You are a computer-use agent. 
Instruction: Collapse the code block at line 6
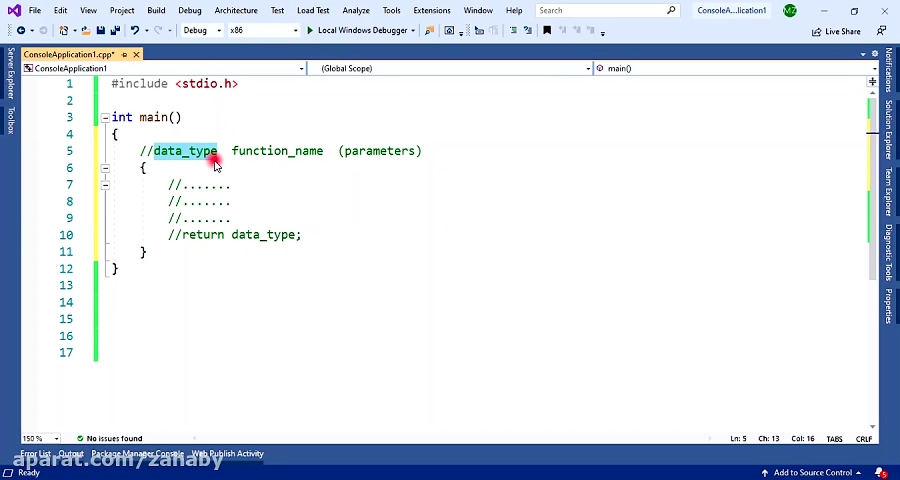point(105,168)
